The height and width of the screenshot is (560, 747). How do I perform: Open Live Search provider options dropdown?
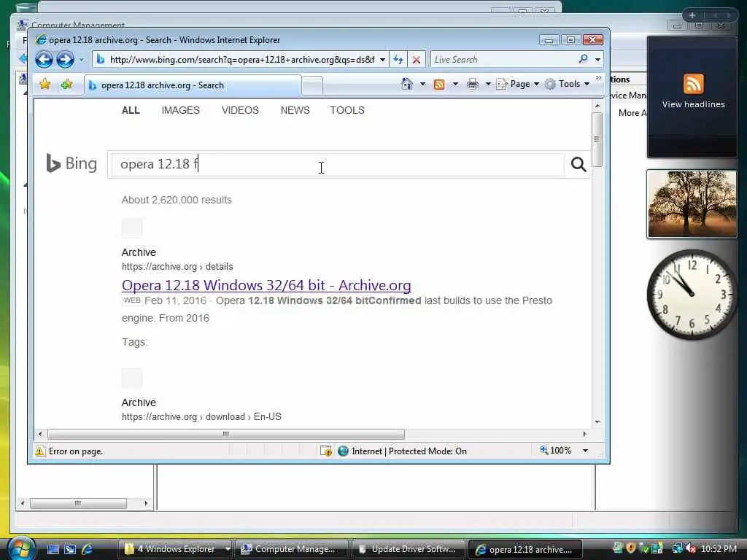pos(597,60)
